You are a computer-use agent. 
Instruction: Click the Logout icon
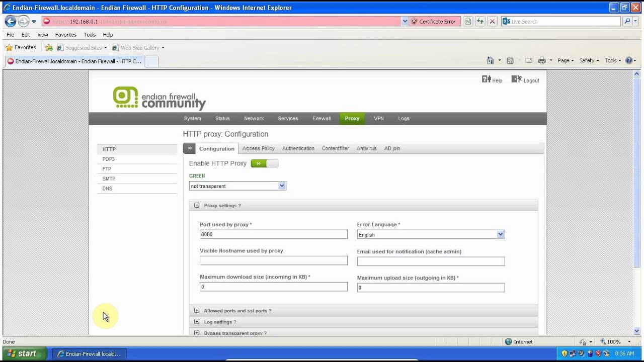(x=517, y=79)
